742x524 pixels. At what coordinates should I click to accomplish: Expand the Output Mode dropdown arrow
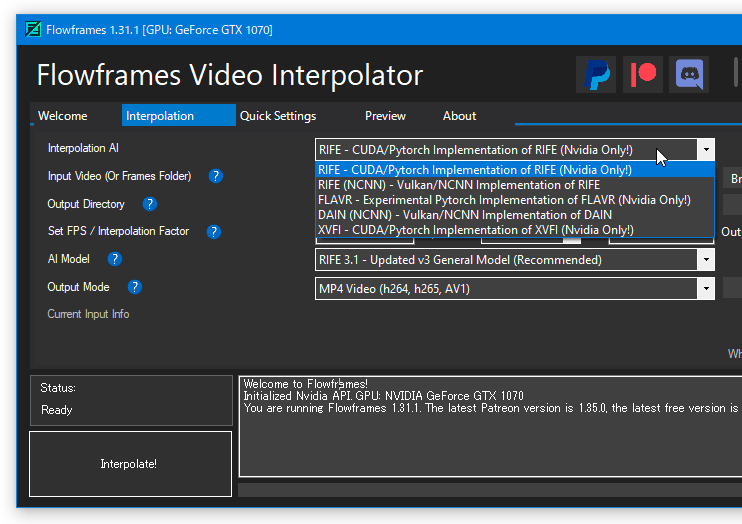pyautogui.click(x=706, y=289)
